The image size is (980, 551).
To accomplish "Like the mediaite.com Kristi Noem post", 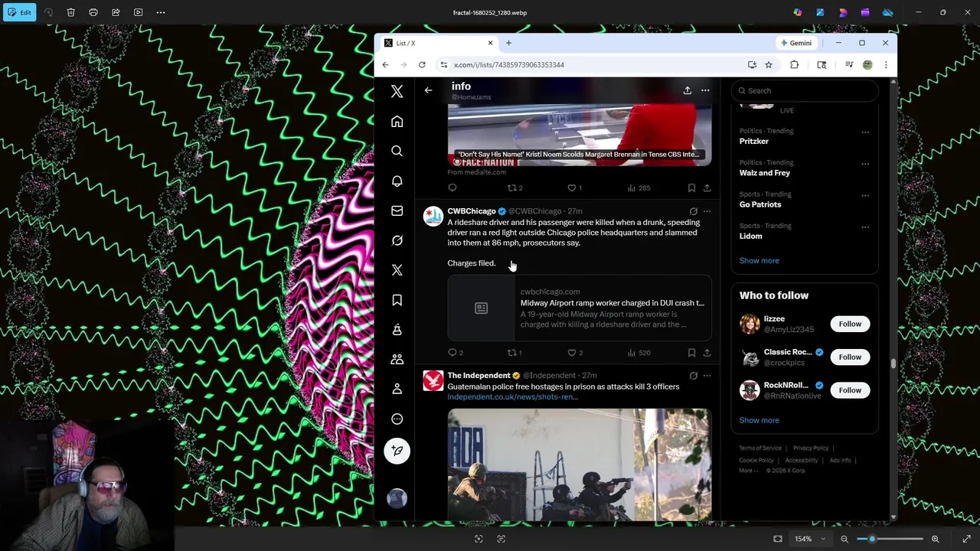I will (572, 187).
